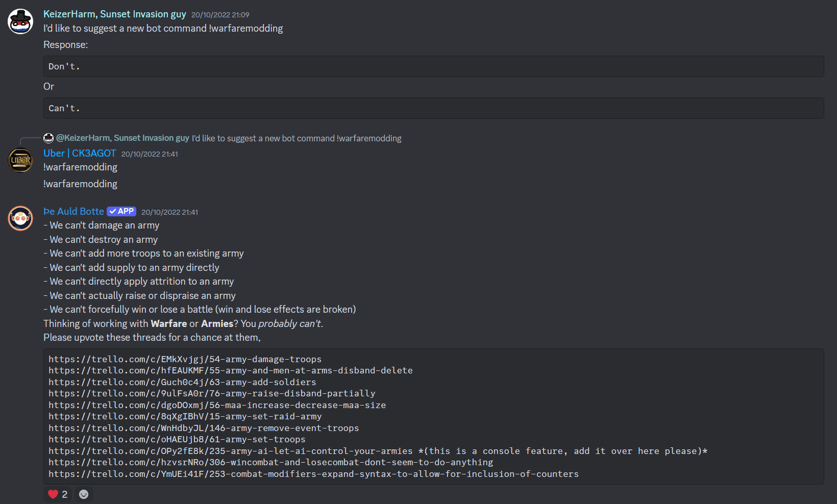Image resolution: width=837 pixels, height=504 pixels.
Task: Click the message "I'd like to suggest a new bot command"
Action: point(163,28)
